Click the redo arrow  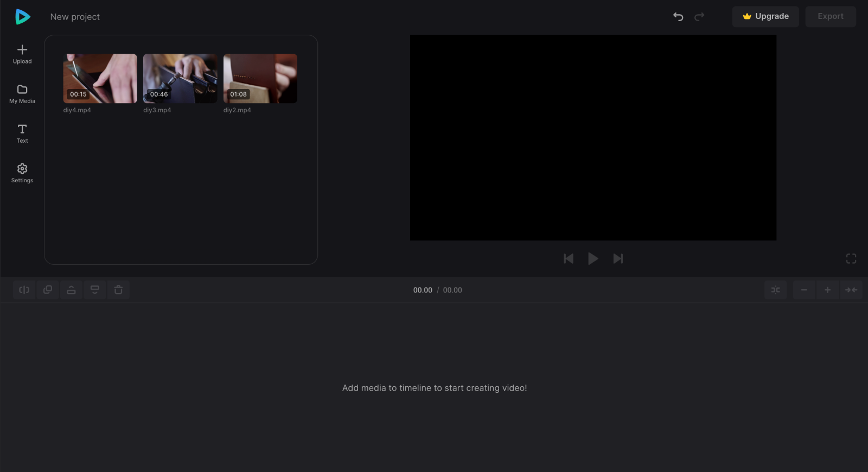click(x=699, y=17)
